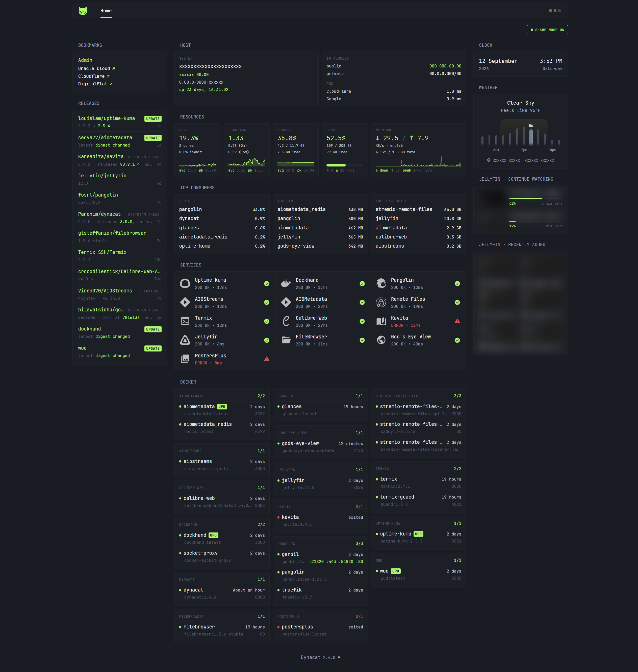Click the Pangolin service icon
The image size is (638, 672).
381,283
